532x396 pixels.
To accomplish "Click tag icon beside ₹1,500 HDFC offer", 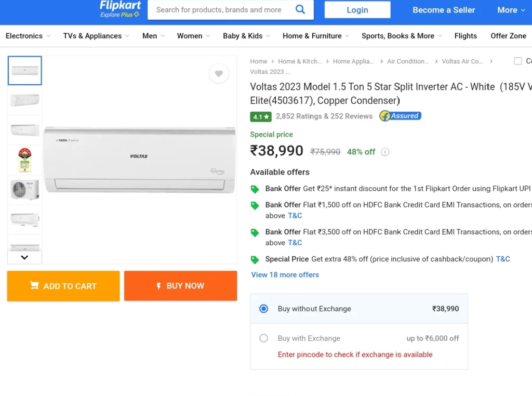I will (x=255, y=205).
